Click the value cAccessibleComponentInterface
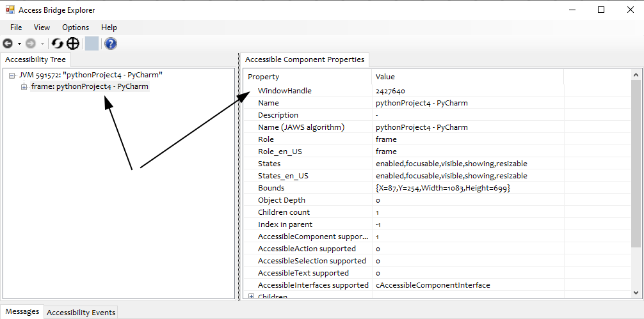 point(433,285)
